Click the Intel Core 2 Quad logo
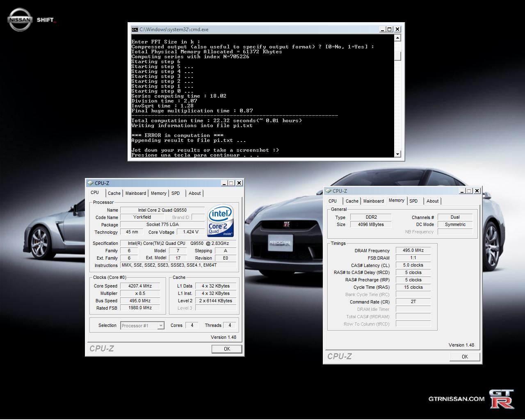 click(x=220, y=221)
